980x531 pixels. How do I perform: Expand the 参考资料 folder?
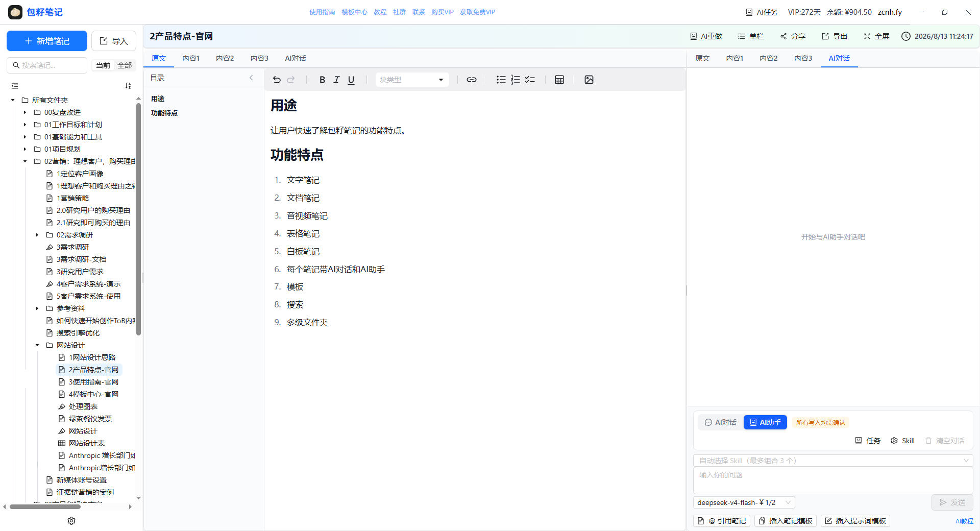(37, 308)
